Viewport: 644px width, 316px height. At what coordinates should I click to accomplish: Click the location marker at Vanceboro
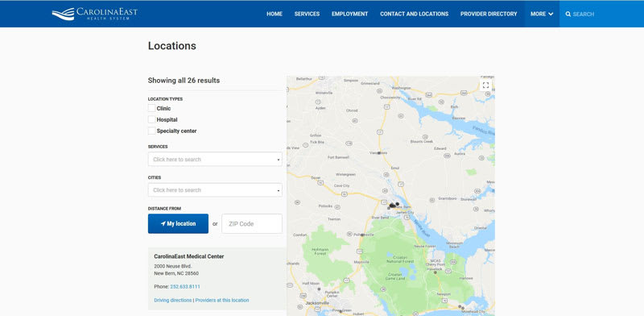(x=379, y=152)
